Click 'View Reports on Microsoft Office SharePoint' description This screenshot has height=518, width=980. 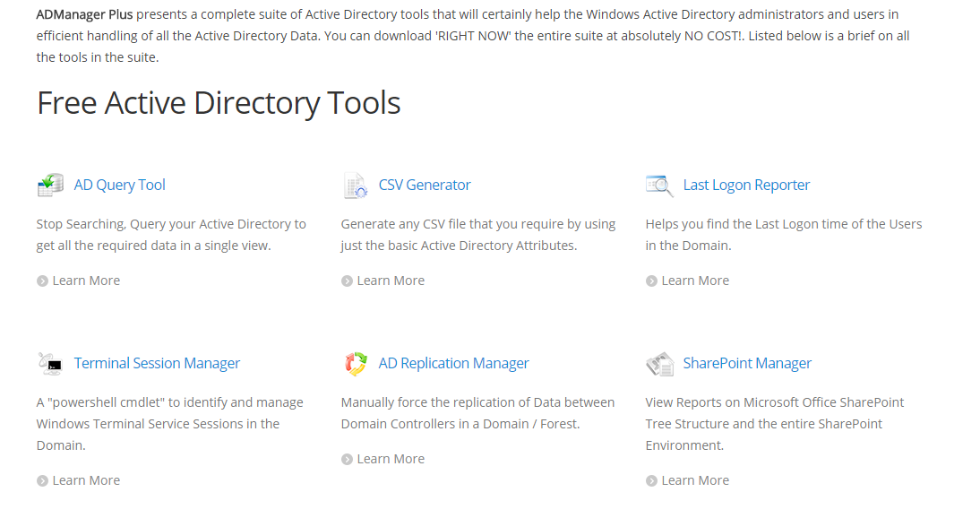tap(775, 424)
